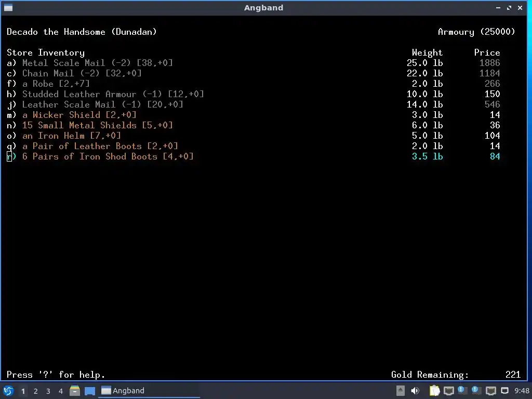Viewport: 532px width, 399px height.
Task: Expand the tray up-arrow icon
Action: tap(401, 391)
